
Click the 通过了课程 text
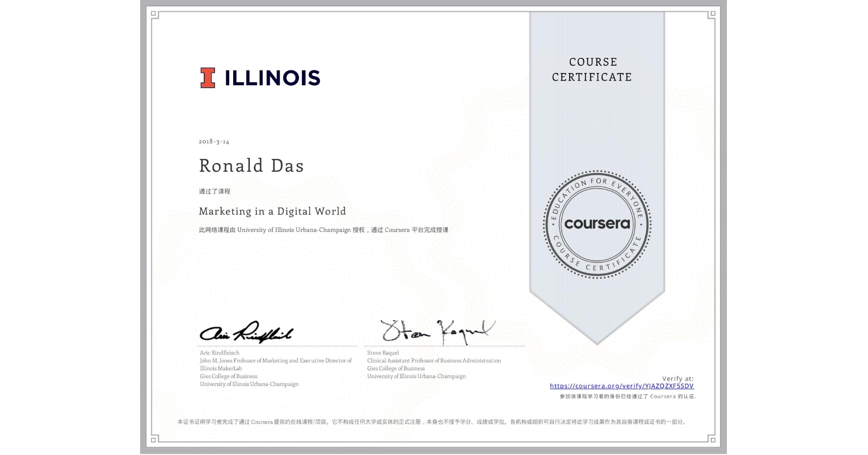(215, 191)
